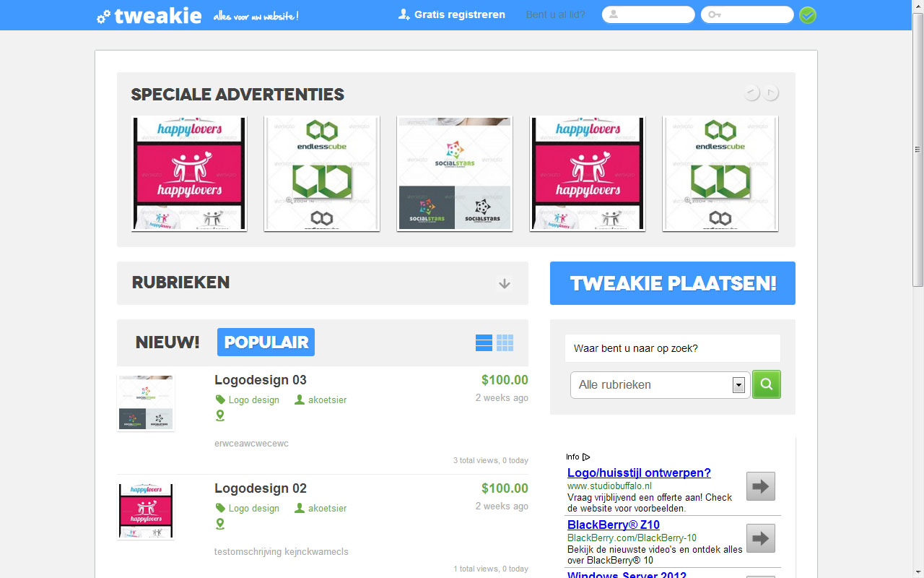Viewport: 924px width, 578px height.
Task: Click the page vertical scrollbar thumb
Action: [x=918, y=148]
